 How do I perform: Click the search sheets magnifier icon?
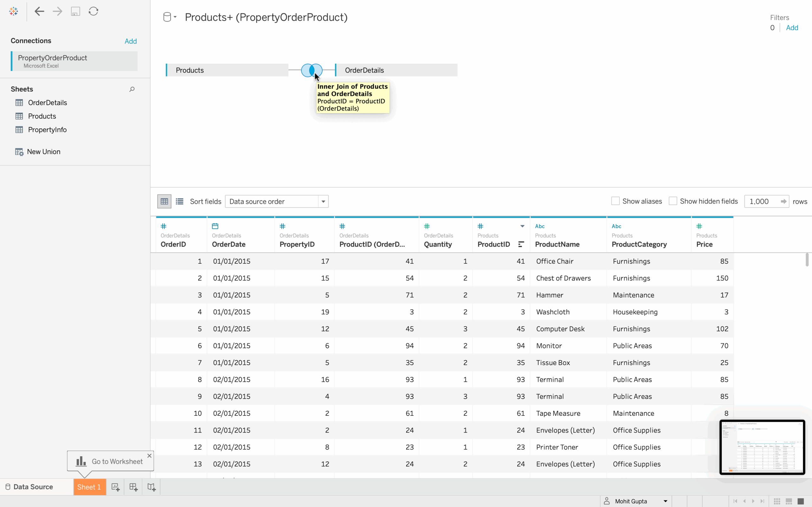(x=132, y=89)
